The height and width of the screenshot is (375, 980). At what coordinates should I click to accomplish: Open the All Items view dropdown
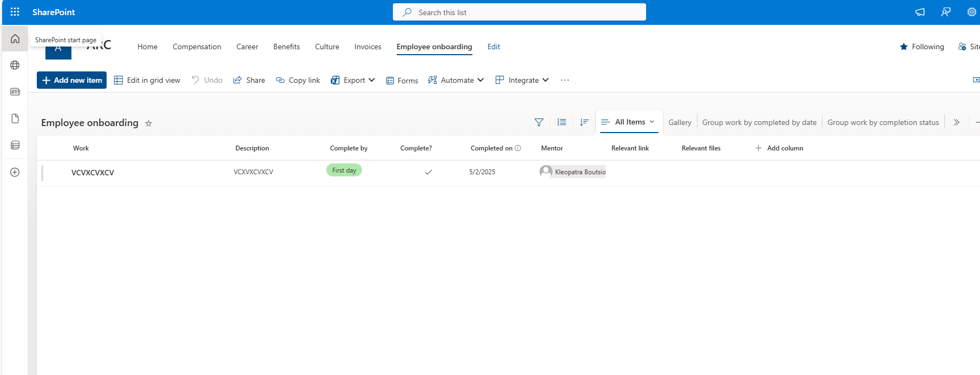629,122
